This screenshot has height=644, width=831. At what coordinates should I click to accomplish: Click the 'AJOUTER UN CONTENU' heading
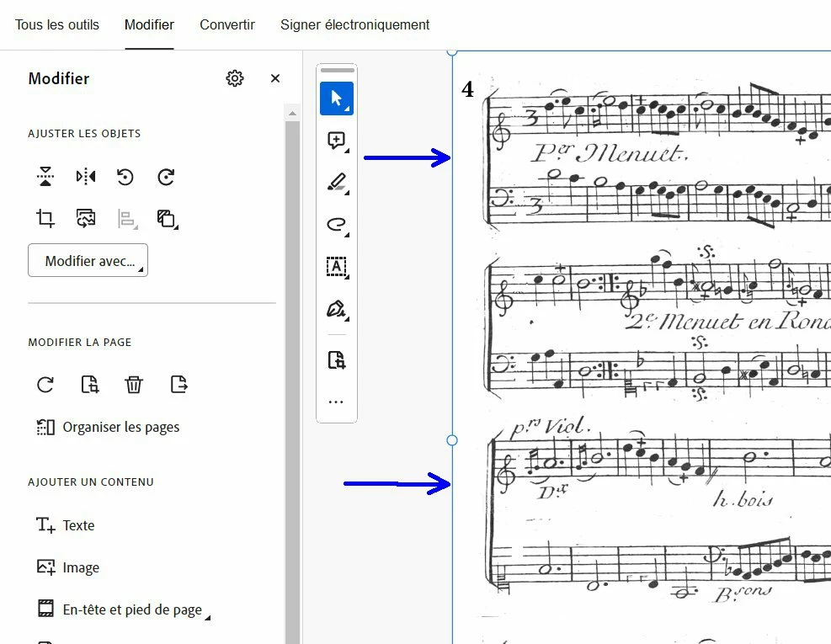click(91, 482)
